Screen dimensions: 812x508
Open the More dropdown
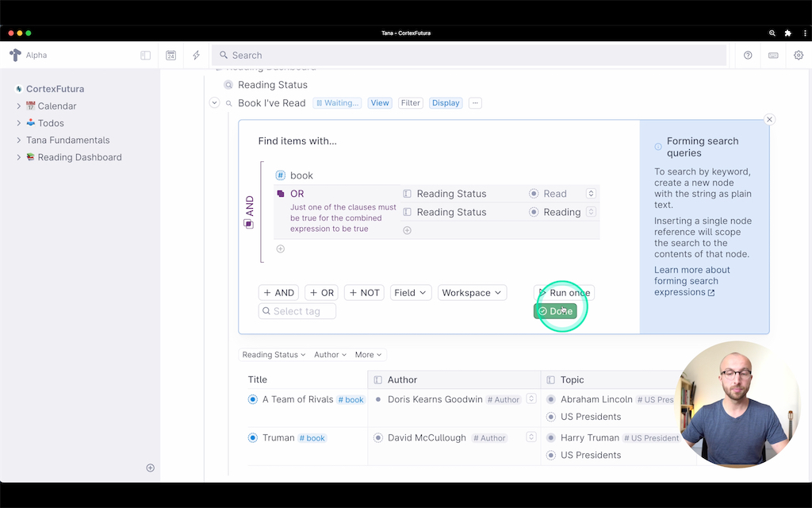368,355
